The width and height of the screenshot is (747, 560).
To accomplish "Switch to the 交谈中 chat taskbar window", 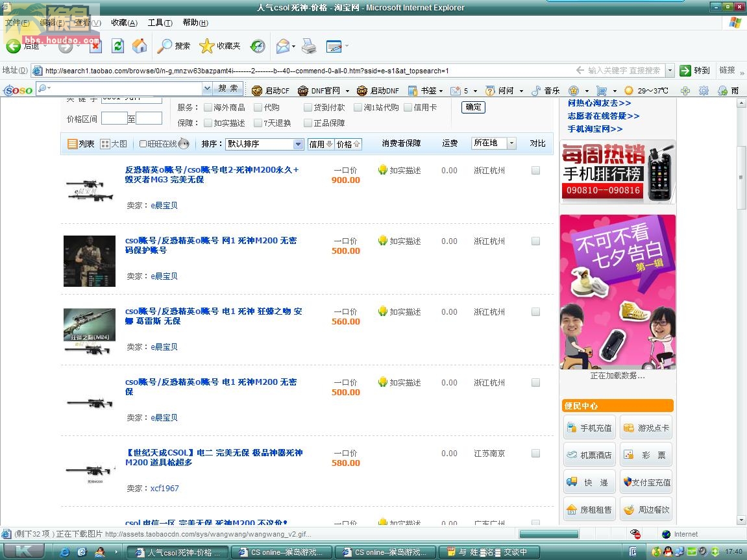I will click(x=488, y=552).
